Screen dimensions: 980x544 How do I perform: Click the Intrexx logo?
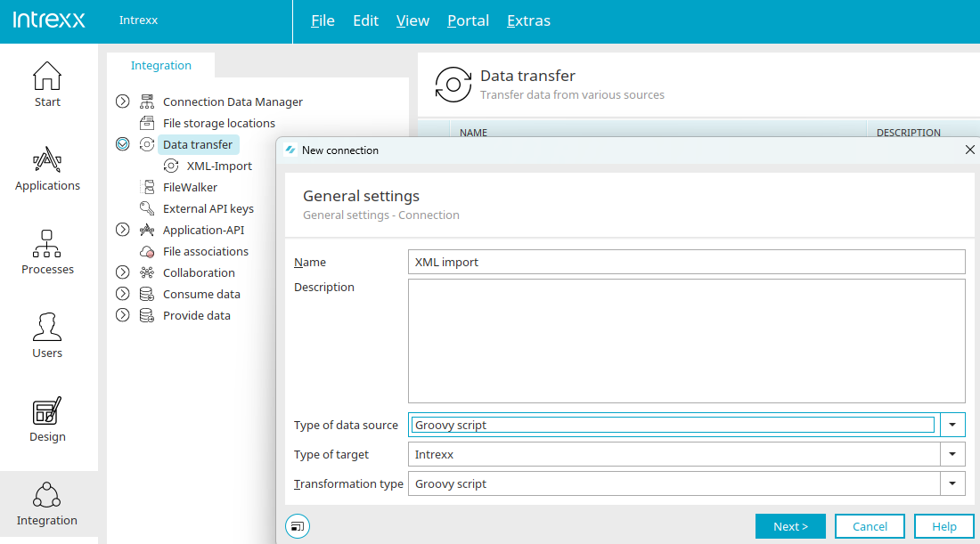[49, 20]
